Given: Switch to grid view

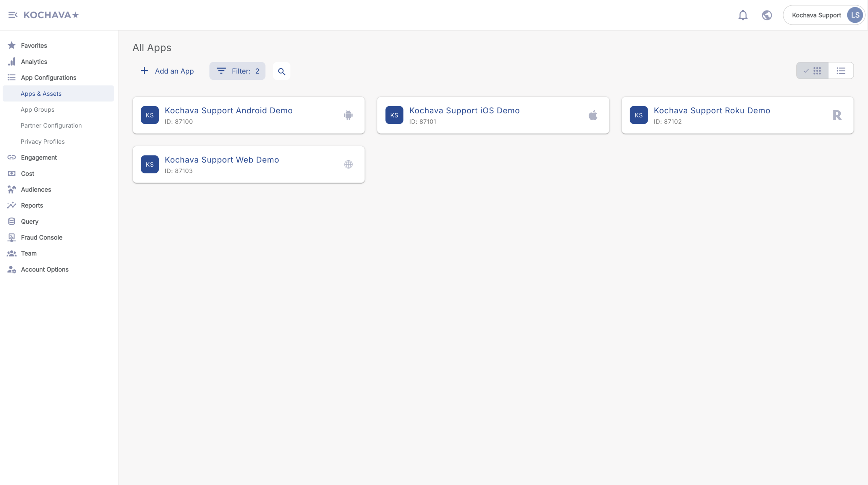Looking at the screenshot, I should [x=813, y=71].
